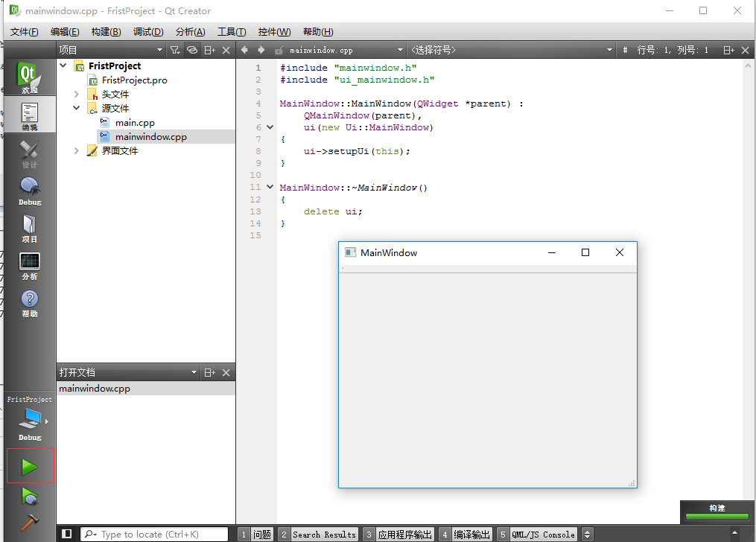Open the 调试(D) menu
This screenshot has height=542, width=756.
click(148, 32)
